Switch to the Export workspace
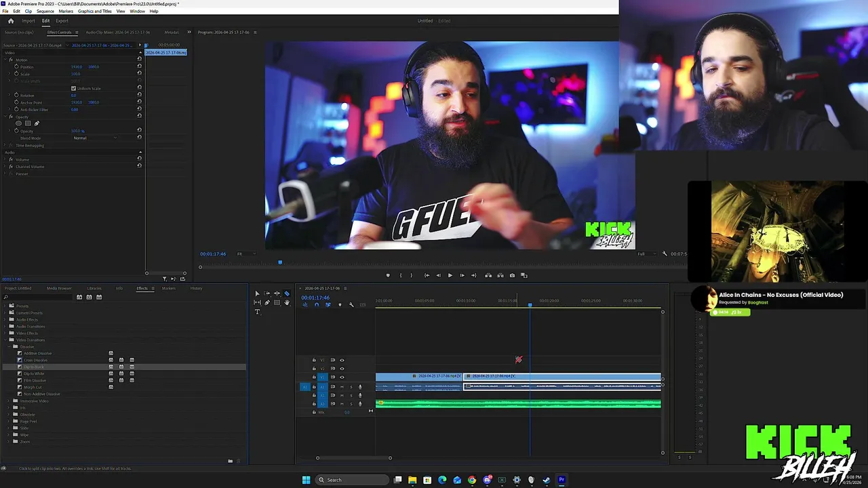Viewport: 868px width, 488px height. 62,21
